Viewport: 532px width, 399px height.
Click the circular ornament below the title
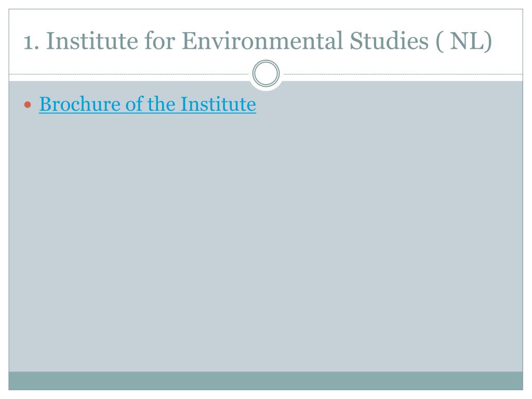tap(266, 74)
